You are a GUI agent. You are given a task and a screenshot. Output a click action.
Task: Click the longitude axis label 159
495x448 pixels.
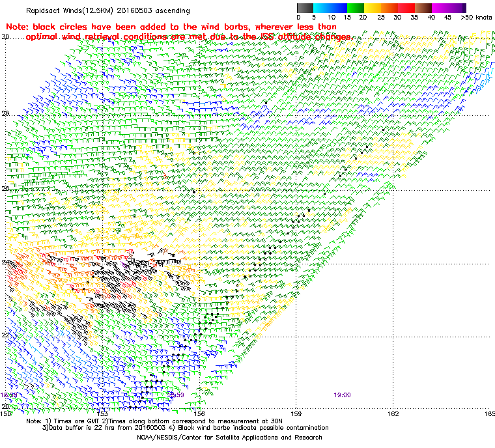(296, 414)
